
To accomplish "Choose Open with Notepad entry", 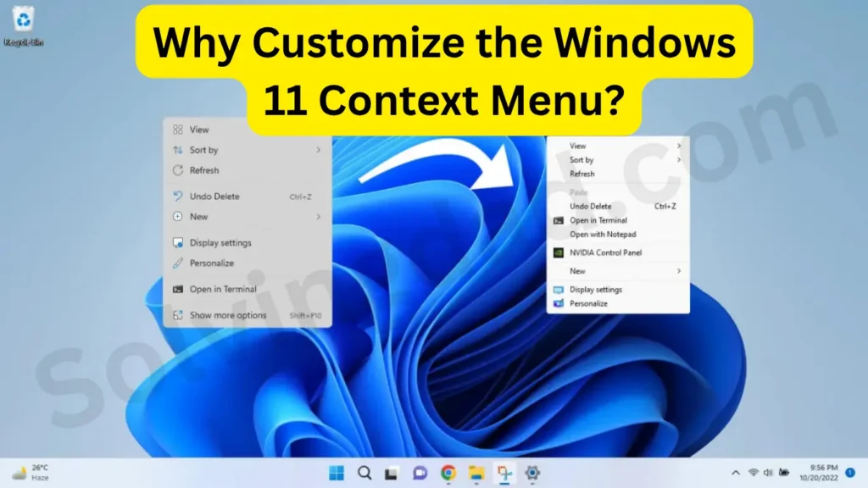I will click(x=618, y=235).
